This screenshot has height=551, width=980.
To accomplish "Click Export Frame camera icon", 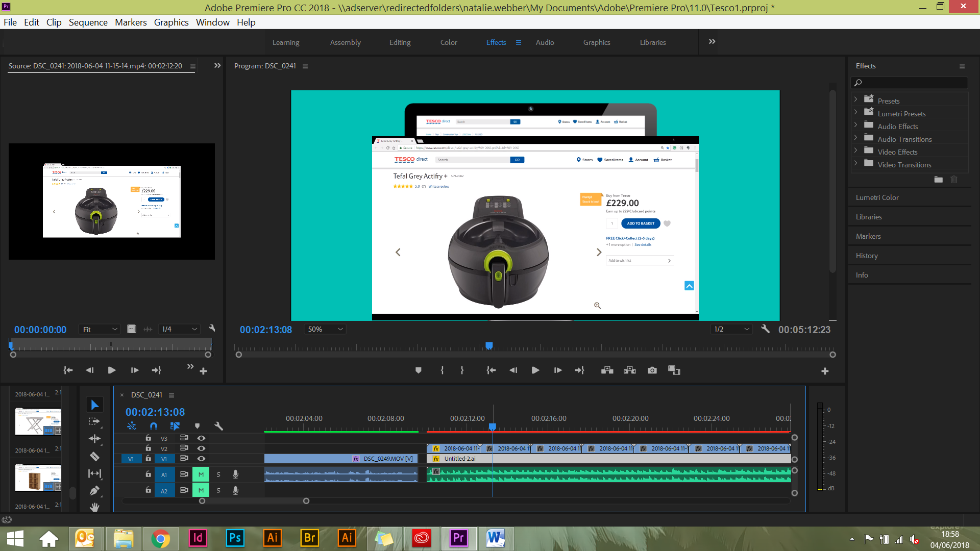I will pos(652,370).
